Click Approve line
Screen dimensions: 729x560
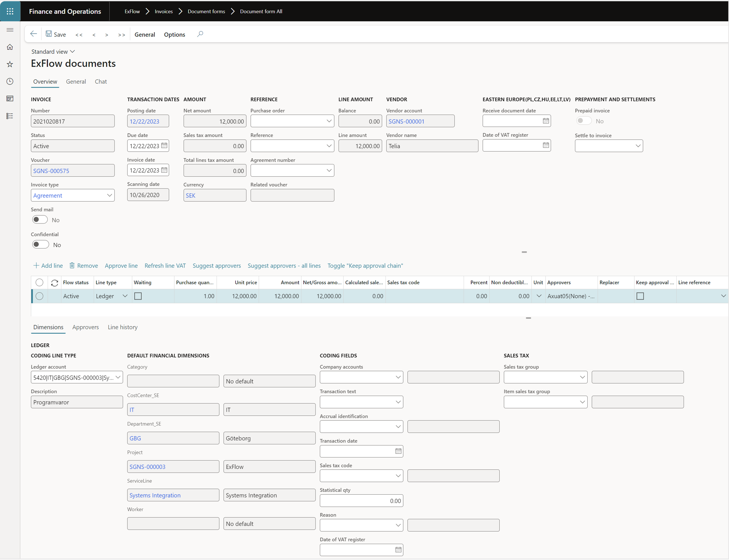click(121, 266)
